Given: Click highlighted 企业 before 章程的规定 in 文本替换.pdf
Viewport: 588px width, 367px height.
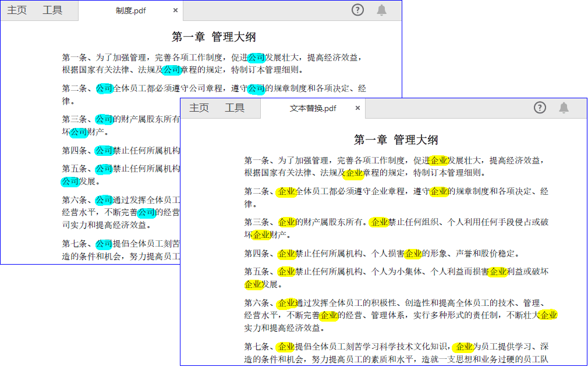Looking at the screenshot, I should pos(353,173).
